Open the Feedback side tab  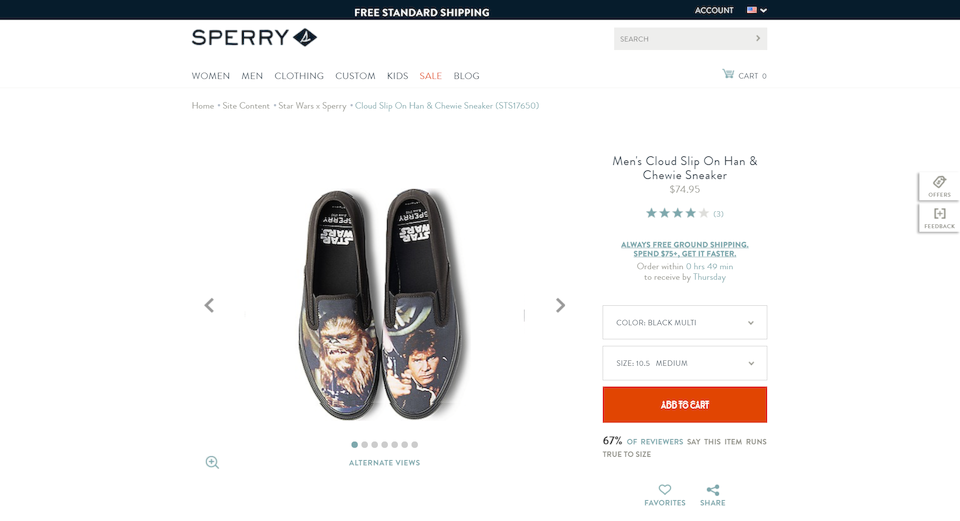point(939,218)
